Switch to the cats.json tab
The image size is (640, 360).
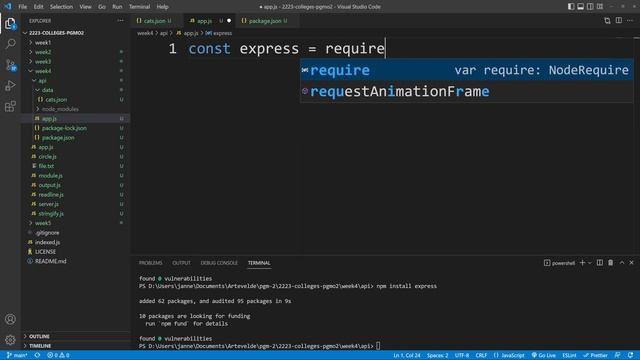[157, 21]
